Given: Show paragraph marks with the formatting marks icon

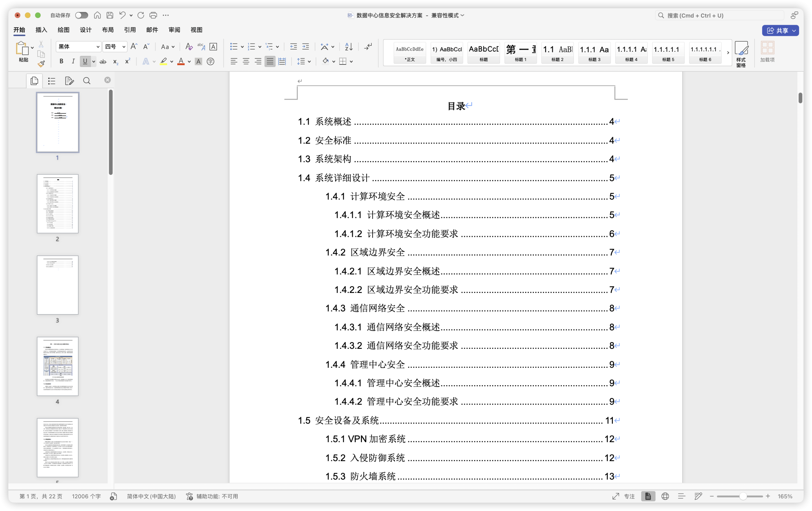Looking at the screenshot, I should (x=368, y=47).
